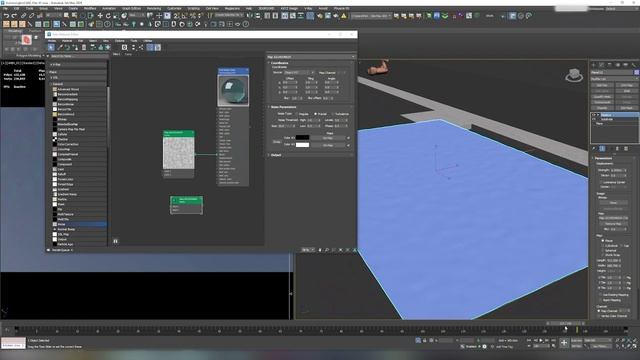This screenshot has width=640, height=360.
Task: Open Graph Editors menu
Action: click(131, 9)
